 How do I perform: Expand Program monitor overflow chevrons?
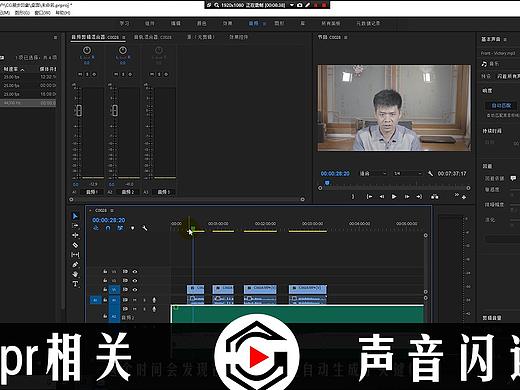(457, 195)
